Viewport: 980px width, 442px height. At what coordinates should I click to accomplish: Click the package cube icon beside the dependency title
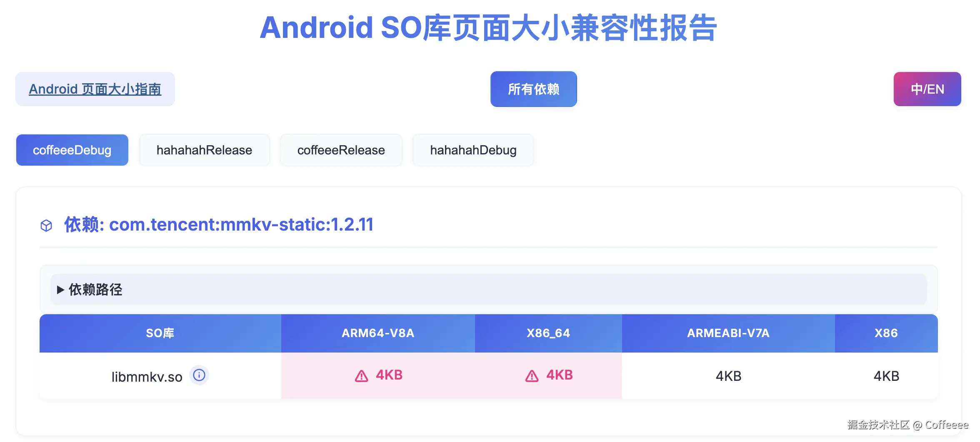click(46, 226)
